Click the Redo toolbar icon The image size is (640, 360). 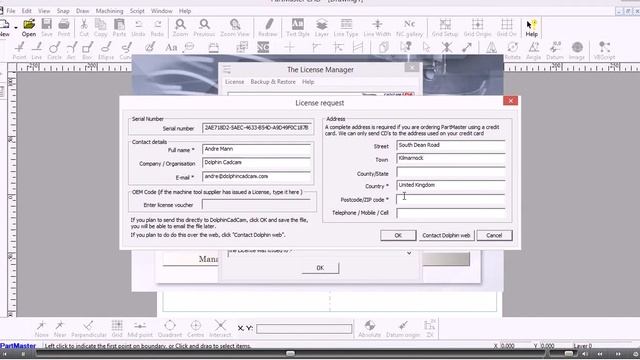pyautogui.click(x=157, y=27)
